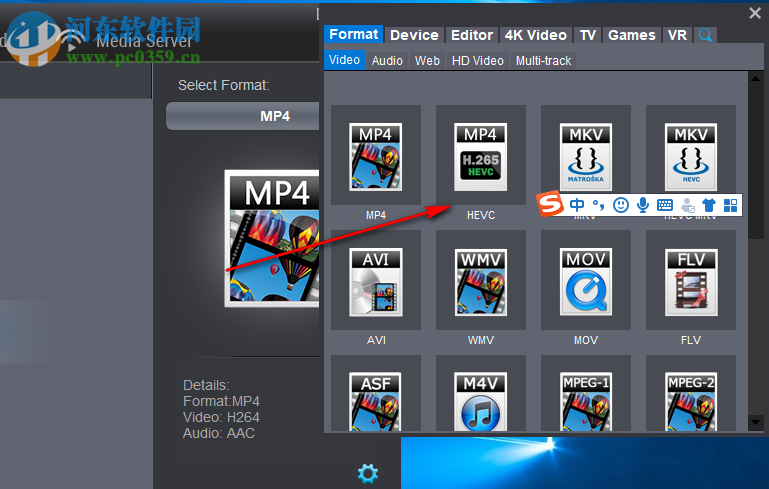Choose the HEVC H.265 MP4 format
This screenshot has width=769, height=489.
[481, 156]
